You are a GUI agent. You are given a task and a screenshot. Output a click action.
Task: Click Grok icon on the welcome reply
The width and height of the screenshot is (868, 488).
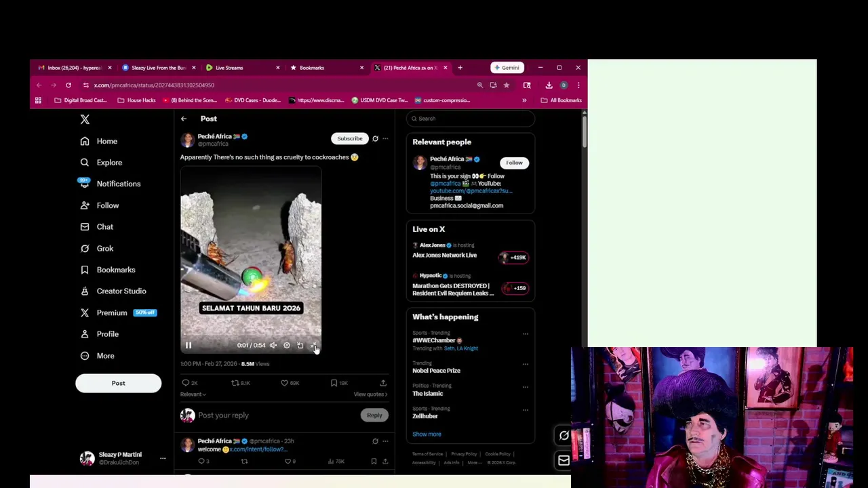point(375,441)
